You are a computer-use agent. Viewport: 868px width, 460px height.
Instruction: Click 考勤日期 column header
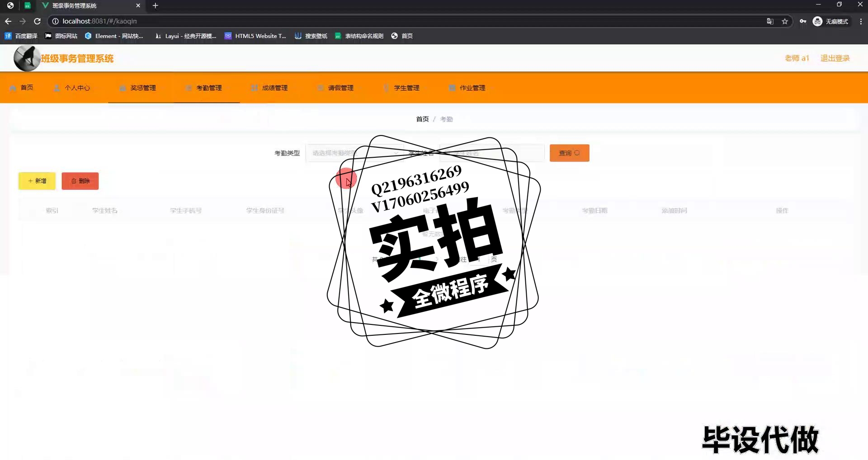pos(594,211)
